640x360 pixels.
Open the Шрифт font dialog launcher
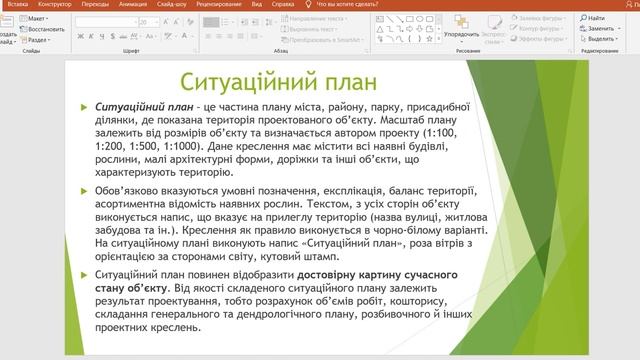[x=195, y=51]
